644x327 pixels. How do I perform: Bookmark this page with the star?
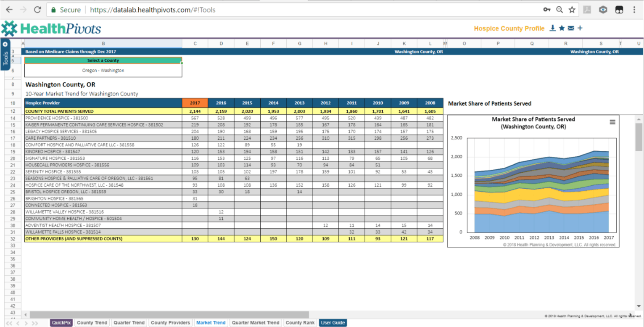coord(572,10)
